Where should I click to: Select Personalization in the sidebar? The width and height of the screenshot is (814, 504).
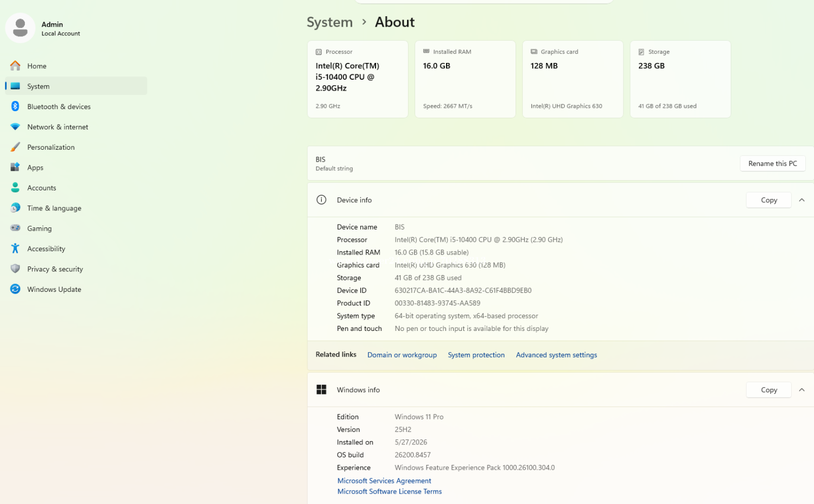(76, 147)
